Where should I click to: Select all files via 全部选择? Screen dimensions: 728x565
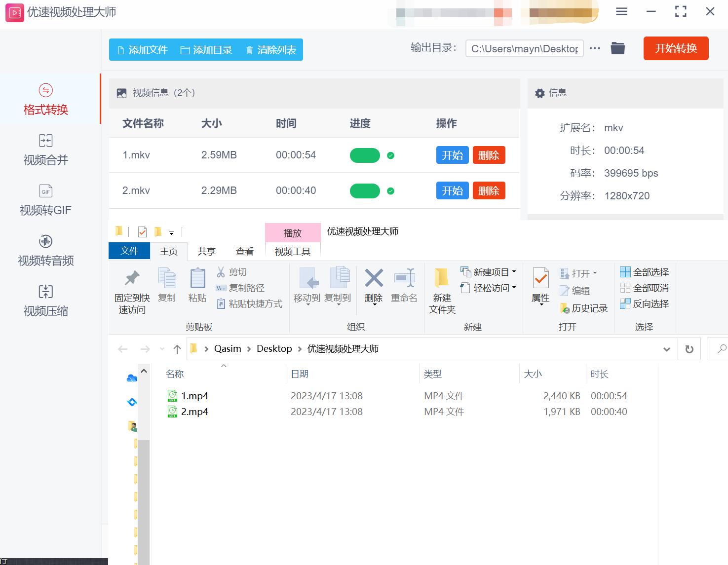coord(645,272)
